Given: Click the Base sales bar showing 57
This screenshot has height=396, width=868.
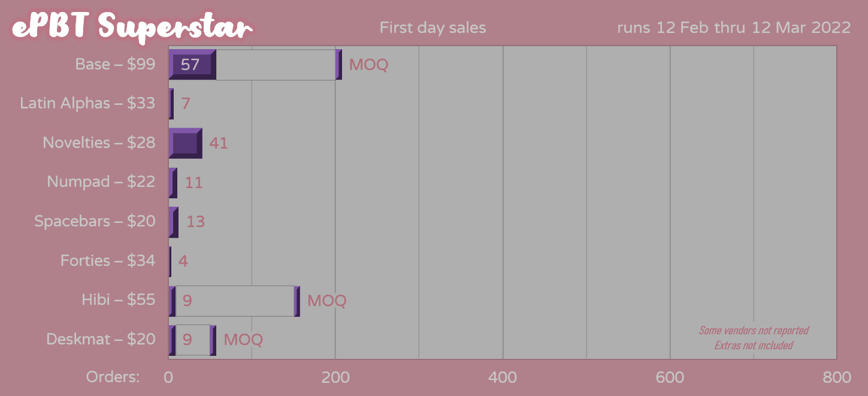Looking at the screenshot, I should tap(192, 65).
